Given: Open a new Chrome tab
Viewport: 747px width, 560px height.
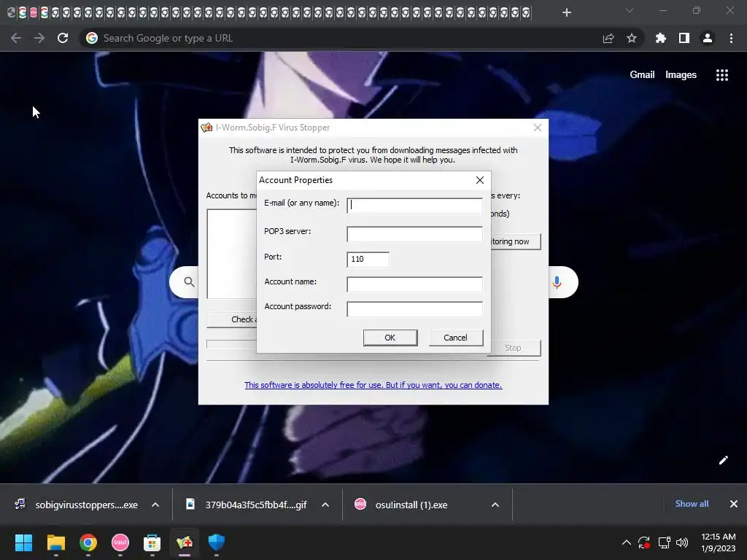Looking at the screenshot, I should (566, 12).
